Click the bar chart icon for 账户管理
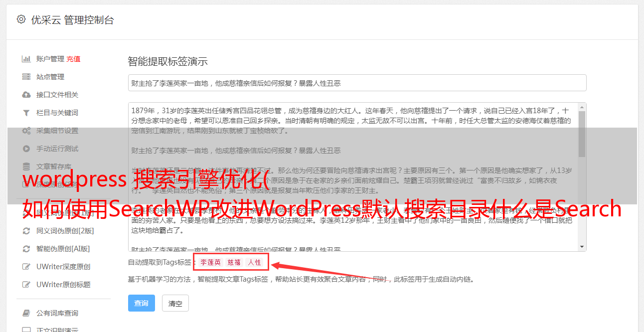Image resolution: width=644 pixels, height=332 pixels. coord(26,59)
